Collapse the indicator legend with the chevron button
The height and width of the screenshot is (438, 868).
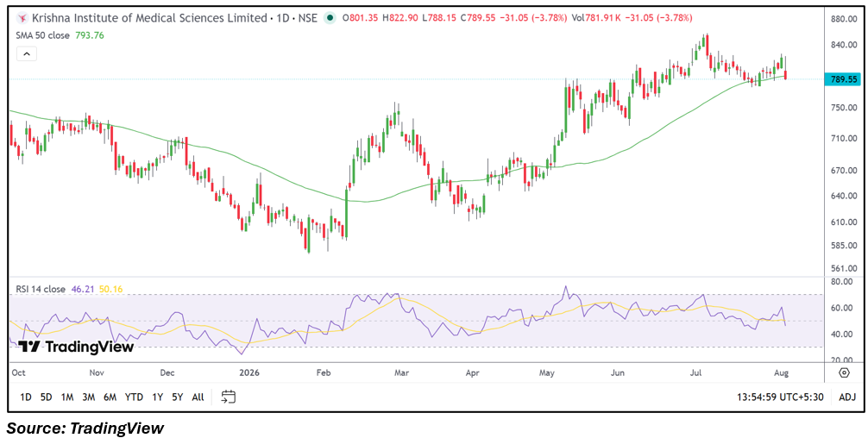click(x=27, y=53)
